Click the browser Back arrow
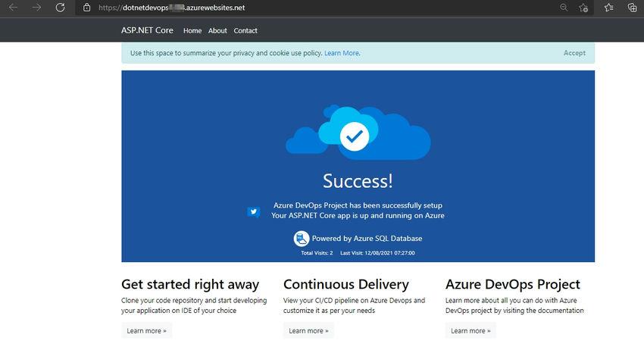Viewport: 644px width, 347px height. point(13,8)
